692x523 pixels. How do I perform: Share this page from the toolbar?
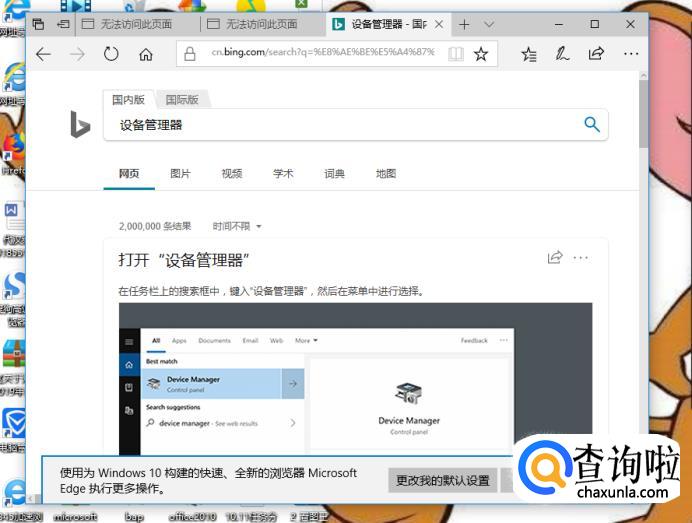tap(596, 53)
